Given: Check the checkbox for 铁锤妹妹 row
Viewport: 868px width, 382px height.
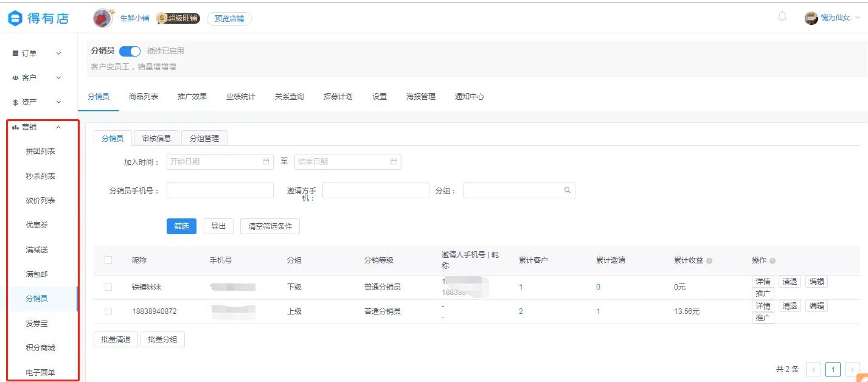Looking at the screenshot, I should 108,286.
